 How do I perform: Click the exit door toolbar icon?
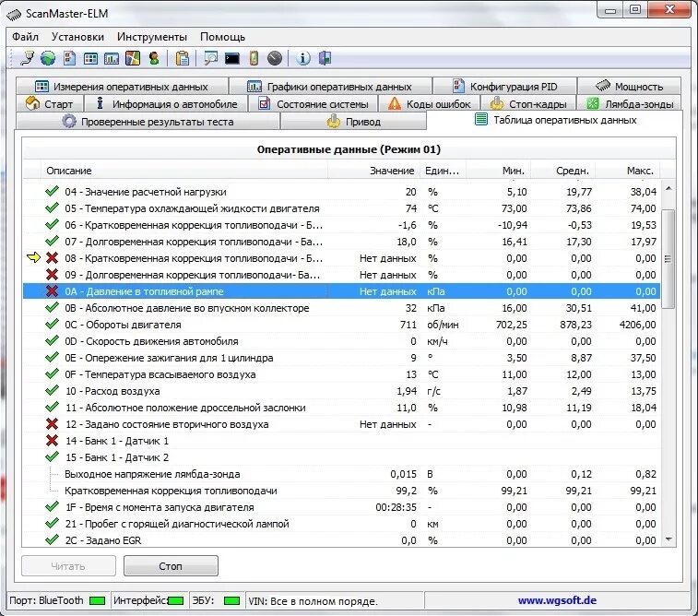[x=325, y=58]
